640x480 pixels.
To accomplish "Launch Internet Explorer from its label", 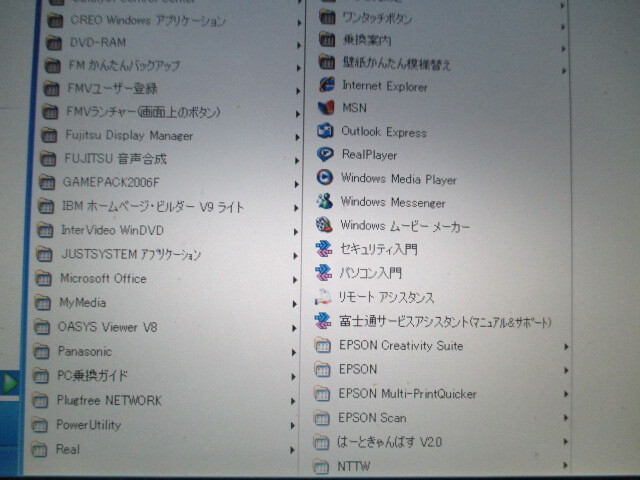I will tap(385, 86).
